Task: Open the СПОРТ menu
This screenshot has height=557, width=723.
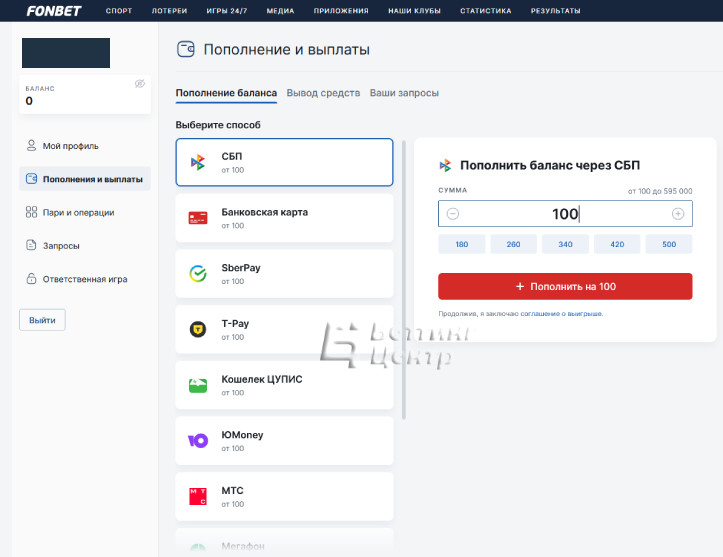Action: click(119, 11)
